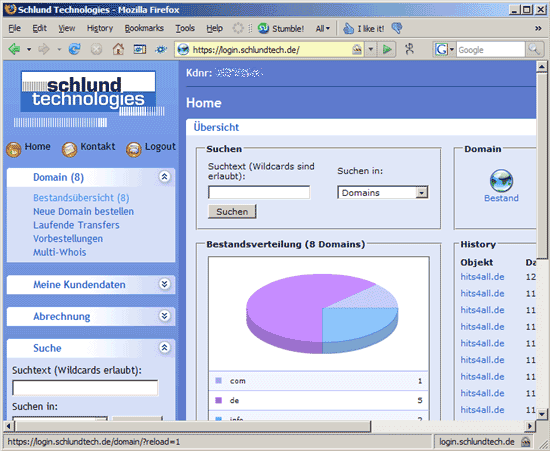Click the Bestand globe icon
Screen dimensions: 550x451
click(501, 180)
